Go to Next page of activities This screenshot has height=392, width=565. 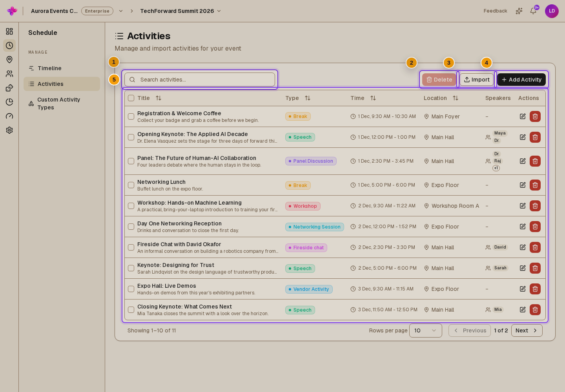pyautogui.click(x=527, y=330)
